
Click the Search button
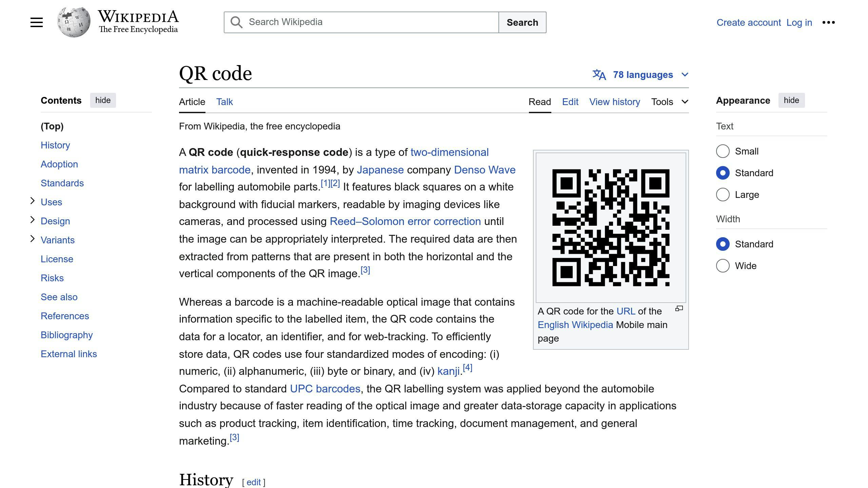pos(522,22)
